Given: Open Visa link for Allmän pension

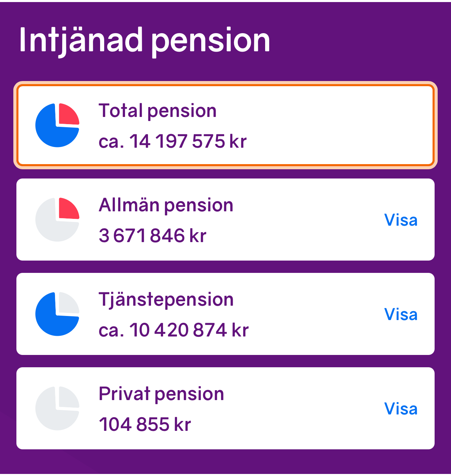Looking at the screenshot, I should (x=400, y=220).
